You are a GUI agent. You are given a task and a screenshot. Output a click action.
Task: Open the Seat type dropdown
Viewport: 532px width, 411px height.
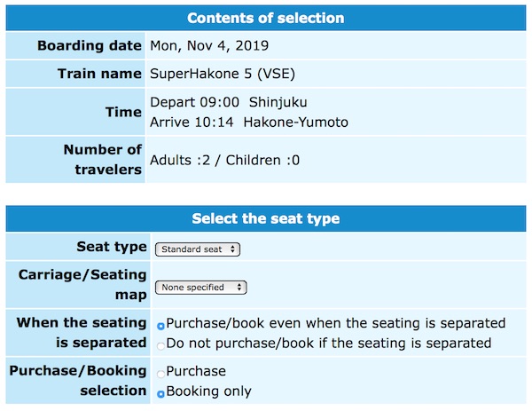click(x=197, y=249)
